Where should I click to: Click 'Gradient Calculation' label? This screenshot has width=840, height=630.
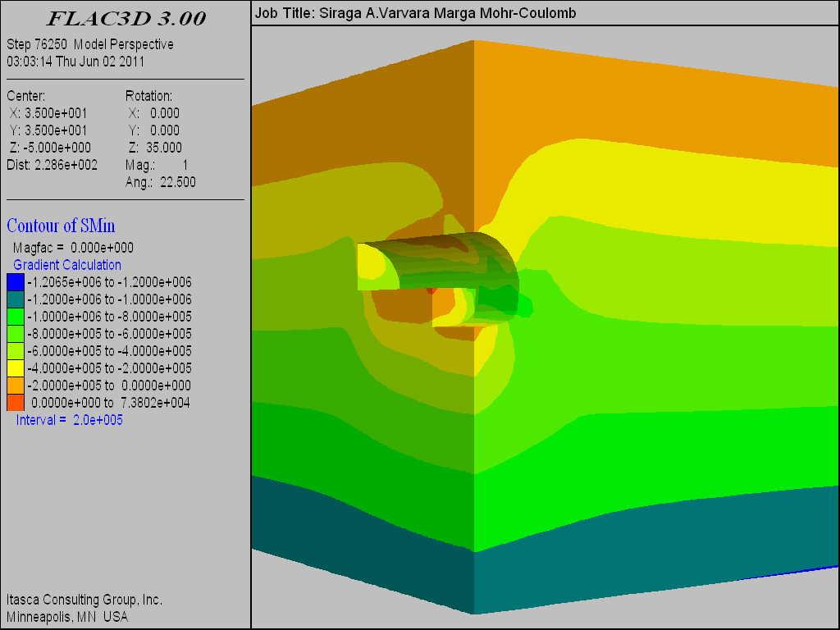(67, 265)
